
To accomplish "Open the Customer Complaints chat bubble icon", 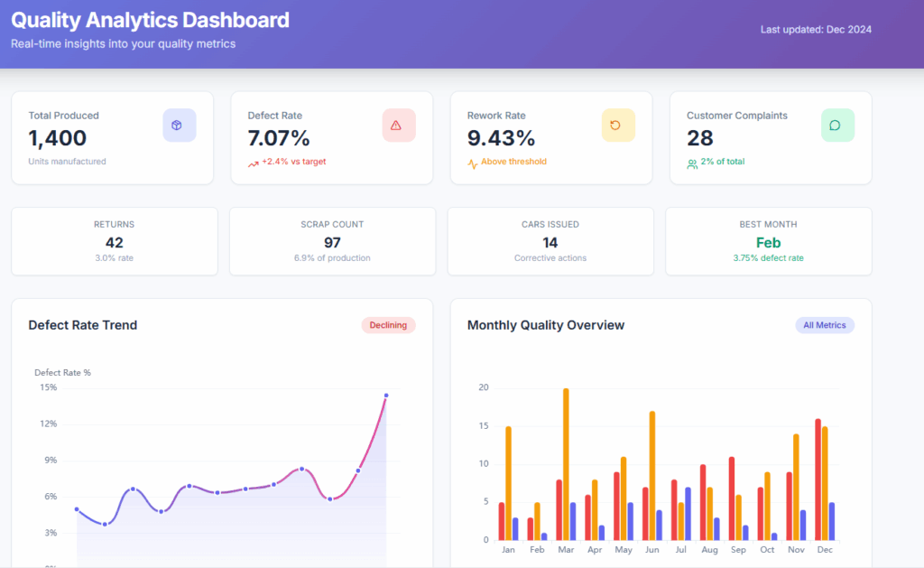I will pos(836,125).
